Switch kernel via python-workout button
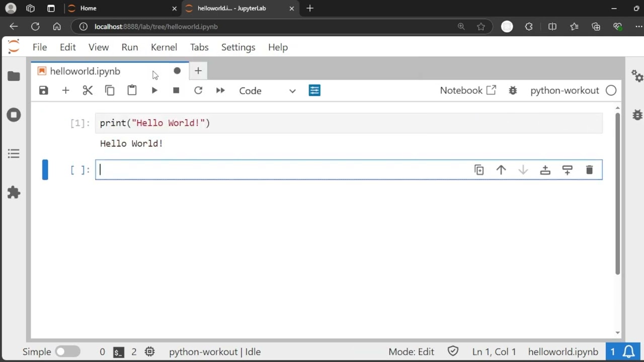The width and height of the screenshot is (644, 362). click(565, 90)
